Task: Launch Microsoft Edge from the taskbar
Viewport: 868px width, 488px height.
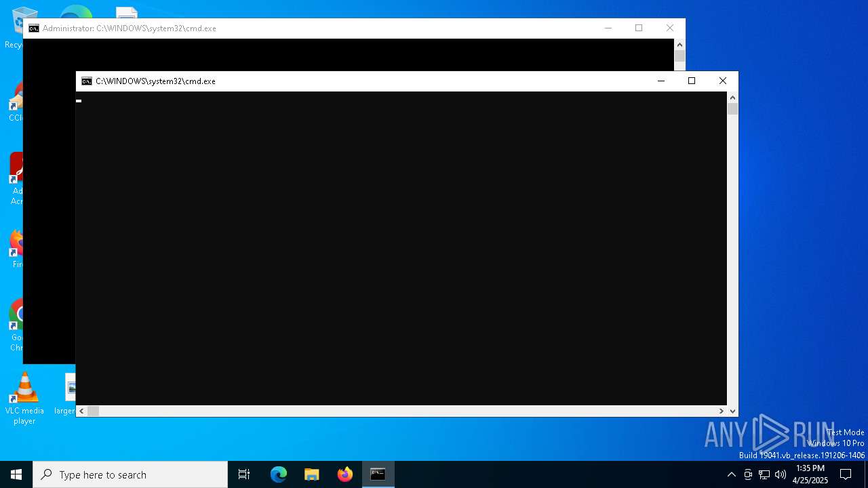Action: [279, 474]
